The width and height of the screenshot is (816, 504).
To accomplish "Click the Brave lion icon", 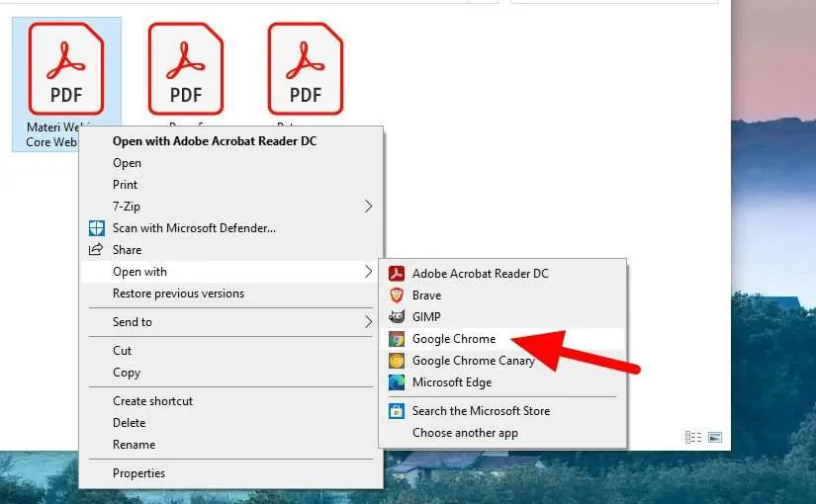I will (397, 295).
